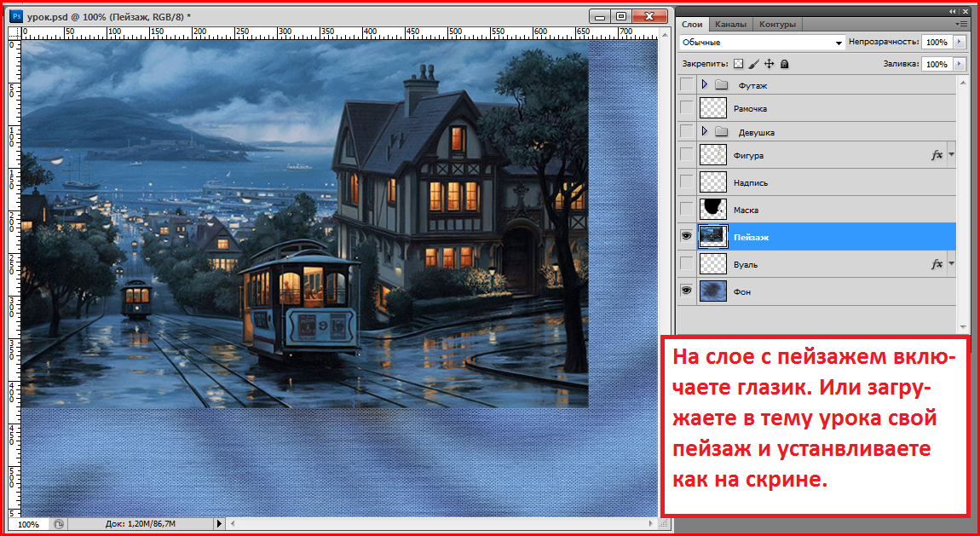Click the Надпись layer thumbnail
The height and width of the screenshot is (536, 980).
(x=713, y=182)
